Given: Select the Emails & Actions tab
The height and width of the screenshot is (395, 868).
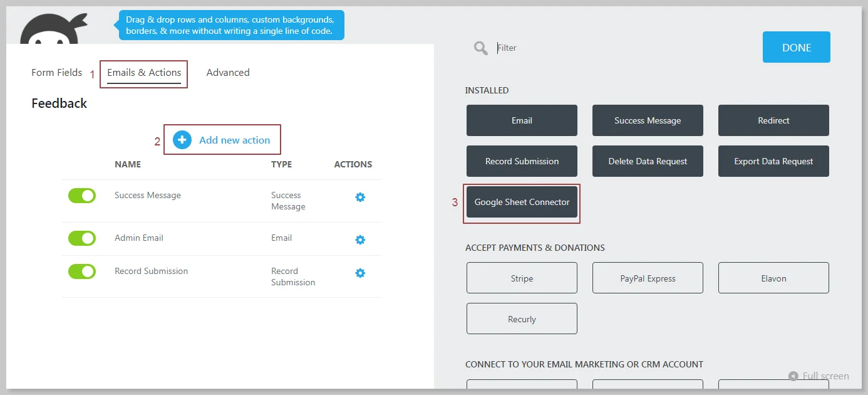Looking at the screenshot, I should pos(144,73).
